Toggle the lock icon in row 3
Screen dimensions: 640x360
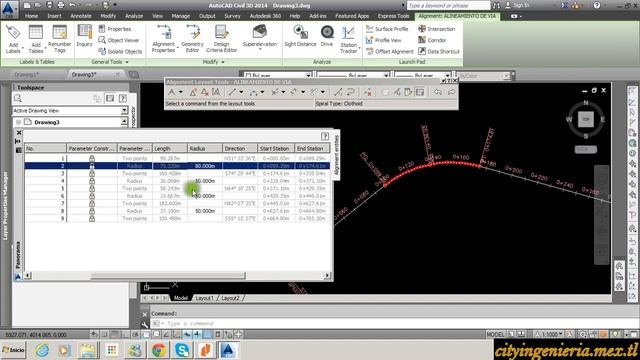[x=92, y=173]
